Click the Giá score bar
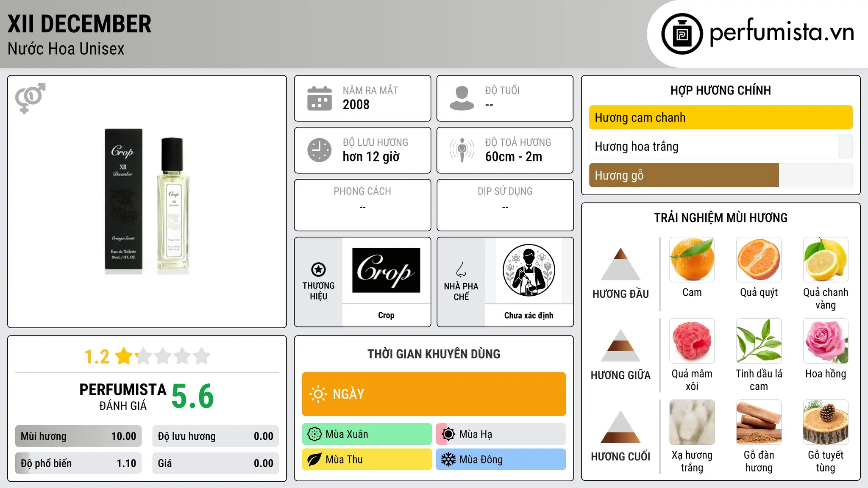868x488 pixels. point(216,463)
